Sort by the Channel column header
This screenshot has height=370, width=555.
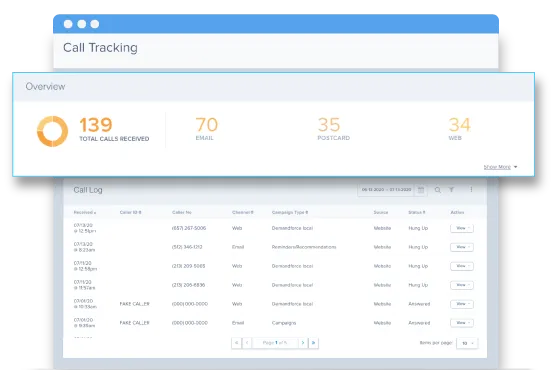(x=243, y=212)
